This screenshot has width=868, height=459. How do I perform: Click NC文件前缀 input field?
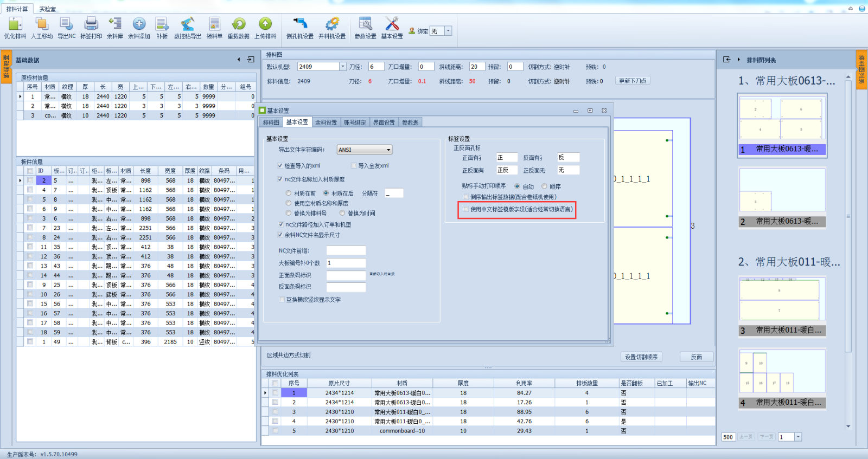pos(346,250)
